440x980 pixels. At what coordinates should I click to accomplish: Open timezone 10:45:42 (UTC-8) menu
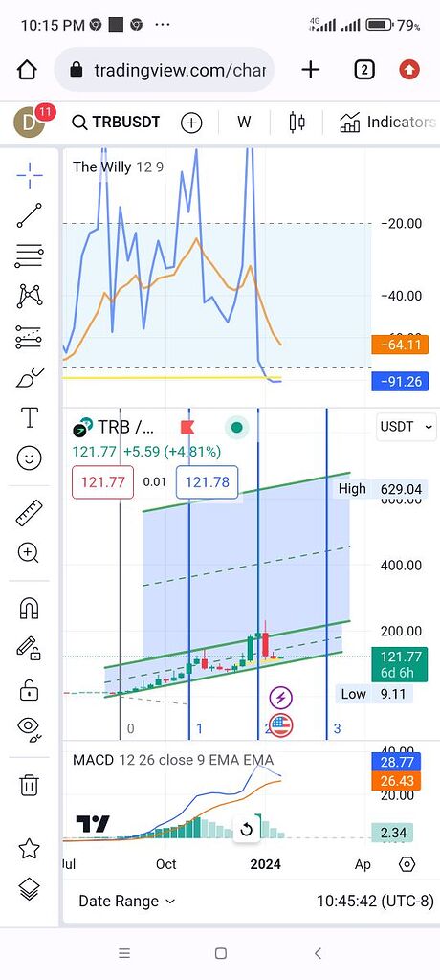375,902
